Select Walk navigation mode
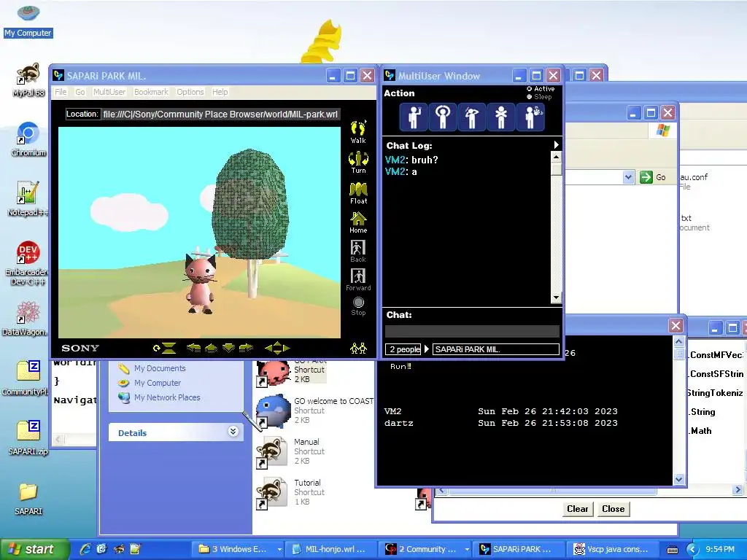Screen dimensions: 747x560 tap(358, 132)
